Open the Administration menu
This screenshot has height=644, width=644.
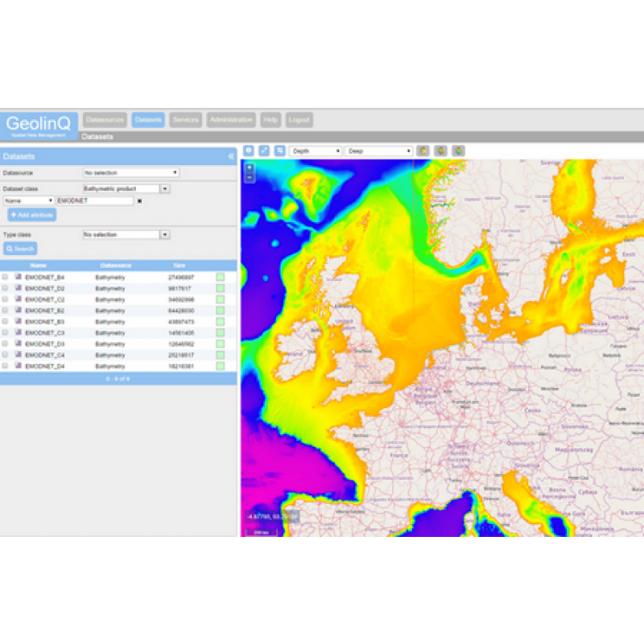(231, 120)
